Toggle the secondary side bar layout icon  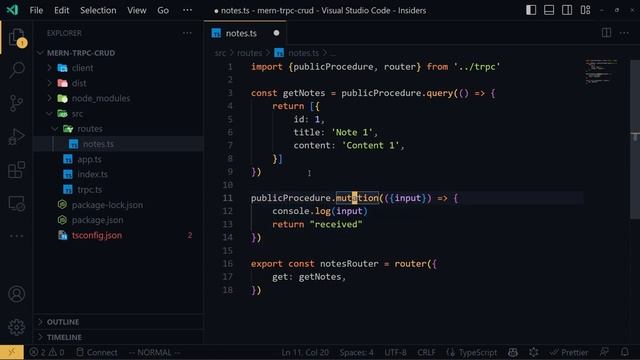(567, 10)
